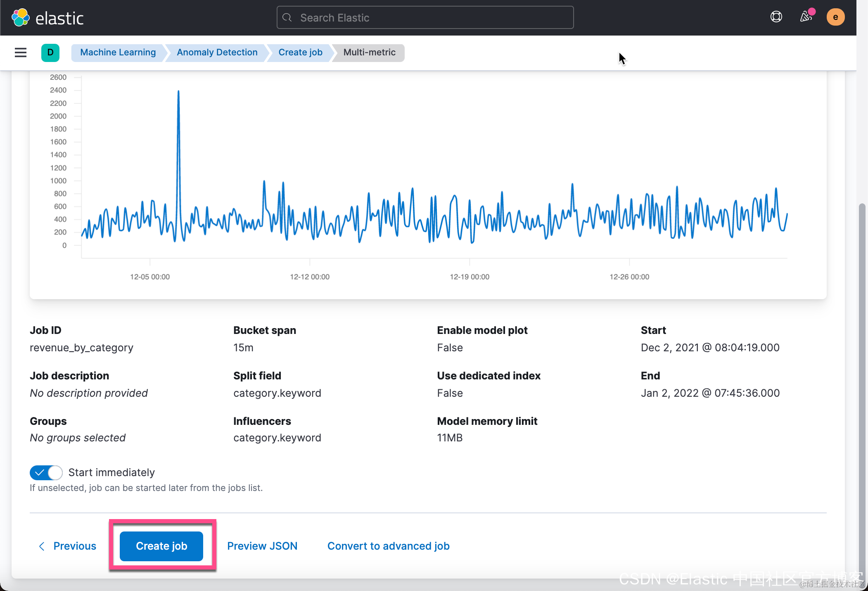
Task: Click the Previous left chevron arrow
Action: [42, 546]
